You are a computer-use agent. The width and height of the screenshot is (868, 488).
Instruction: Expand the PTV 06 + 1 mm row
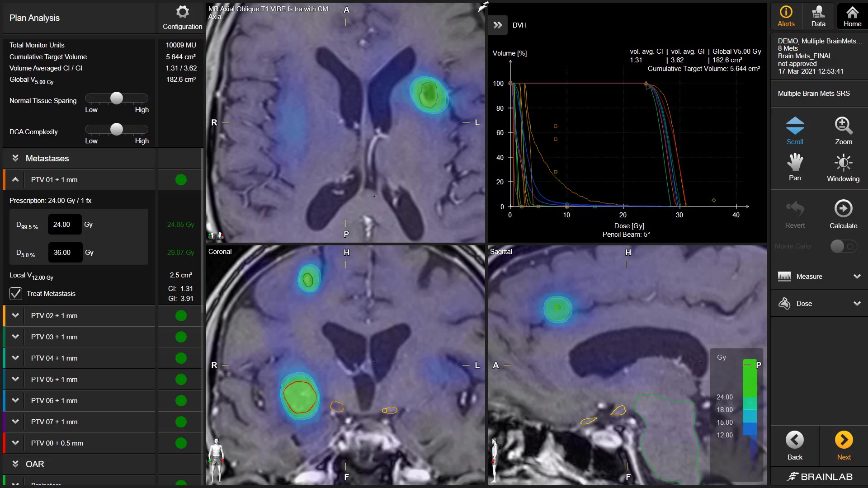(15, 401)
